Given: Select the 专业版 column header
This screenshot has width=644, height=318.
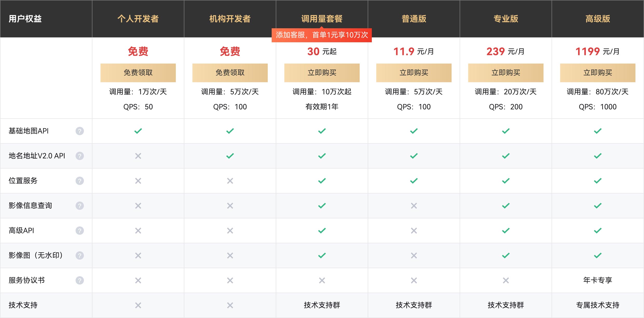Looking at the screenshot, I should pos(505,19).
